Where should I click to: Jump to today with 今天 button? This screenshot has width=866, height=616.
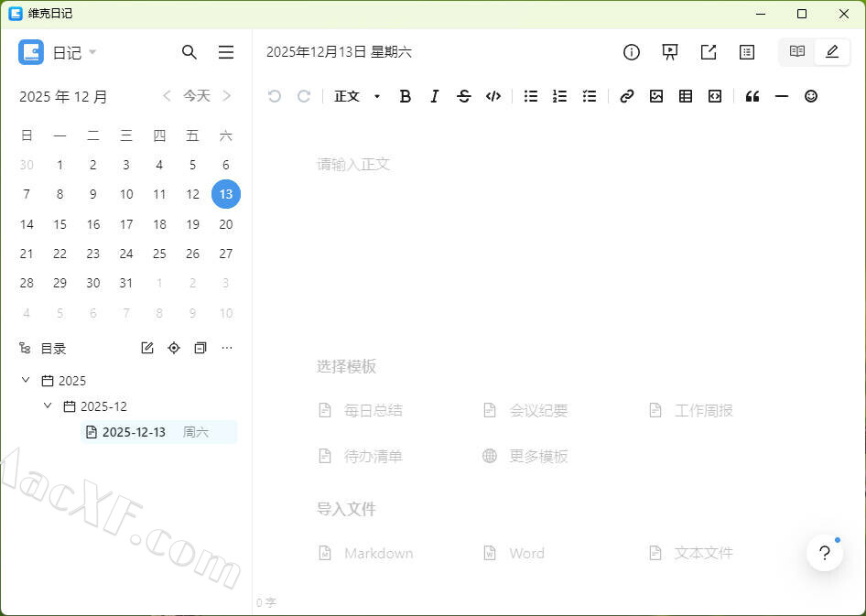click(197, 95)
